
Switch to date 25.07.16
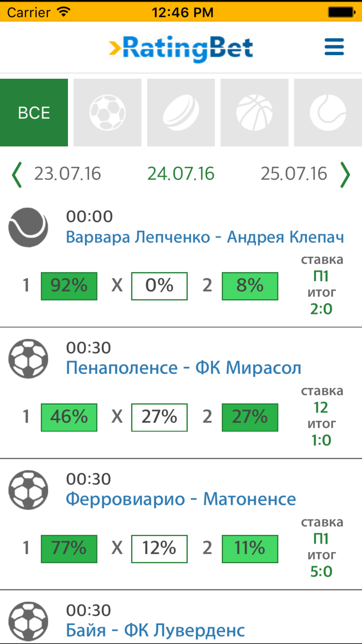[294, 174]
